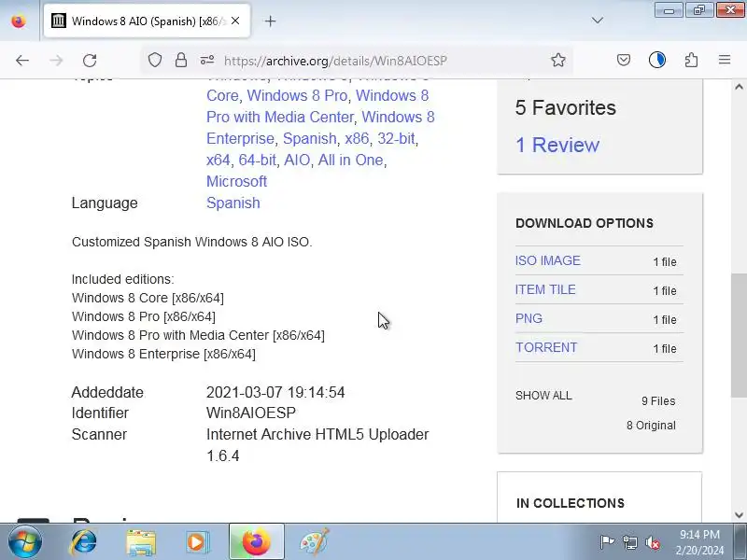Click the Addeddate value 2021-03-07 19:14:54
The width and height of the screenshot is (747, 560).
tap(275, 392)
